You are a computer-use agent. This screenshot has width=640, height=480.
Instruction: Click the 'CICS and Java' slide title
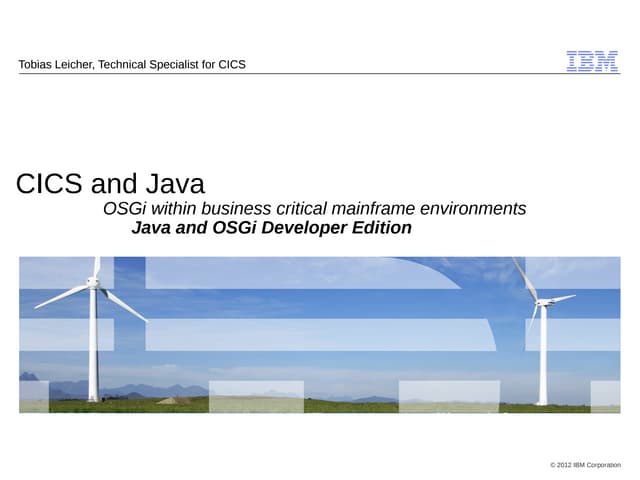click(110, 184)
